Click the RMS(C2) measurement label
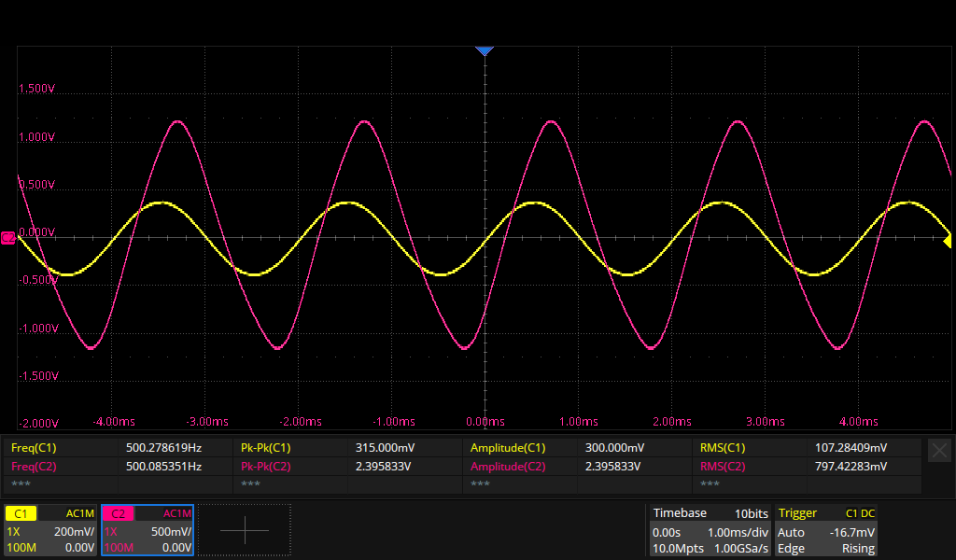956x560 pixels. click(723, 467)
